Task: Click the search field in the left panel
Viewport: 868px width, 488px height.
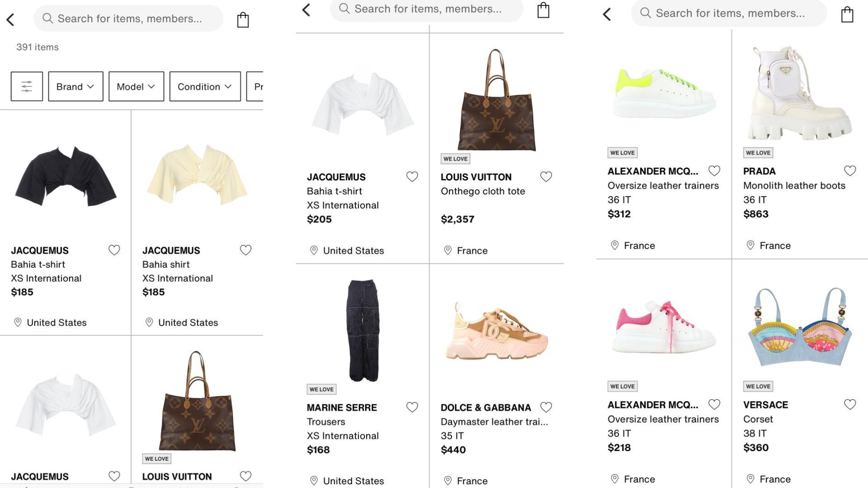Action: pos(129,19)
